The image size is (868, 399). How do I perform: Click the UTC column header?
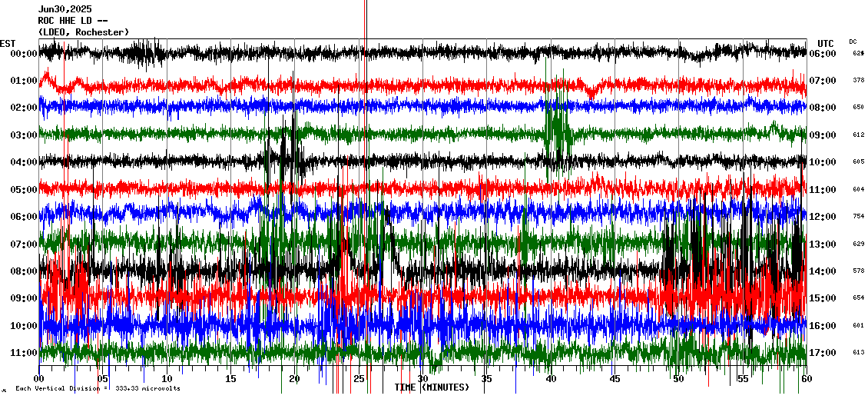pyautogui.click(x=826, y=43)
